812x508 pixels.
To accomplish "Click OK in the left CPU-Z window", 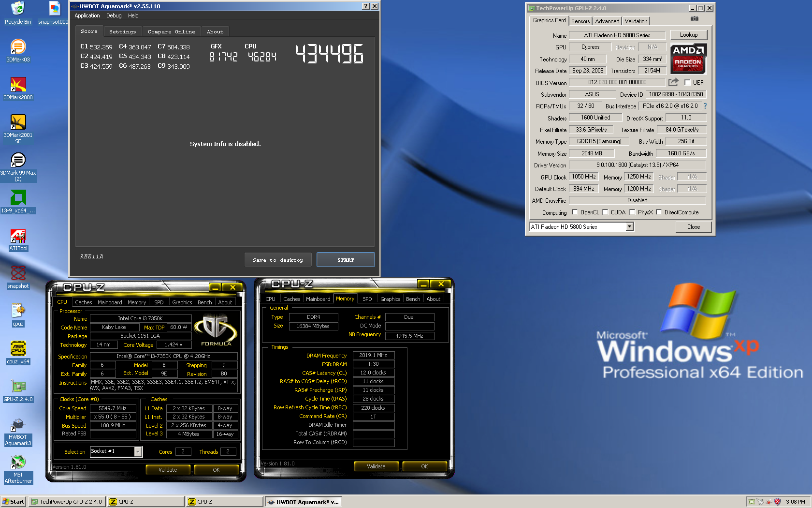I will point(216,470).
